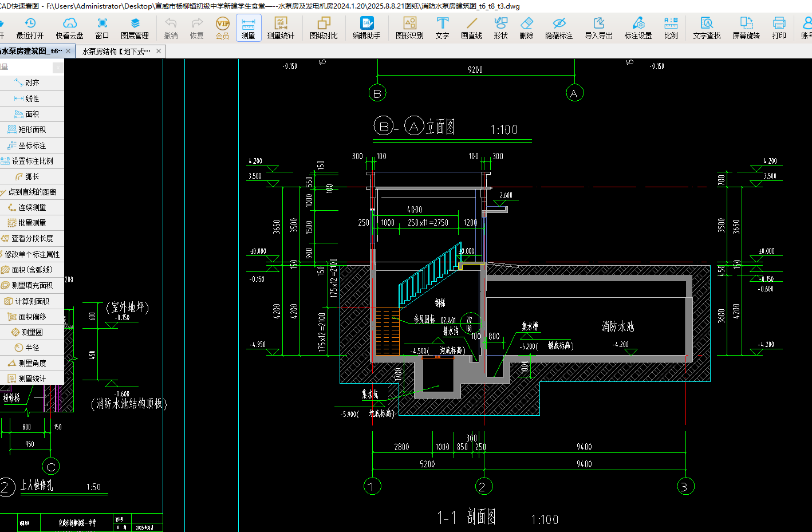Select 面积 area measurement
The width and height of the screenshot is (812, 532).
31,114
